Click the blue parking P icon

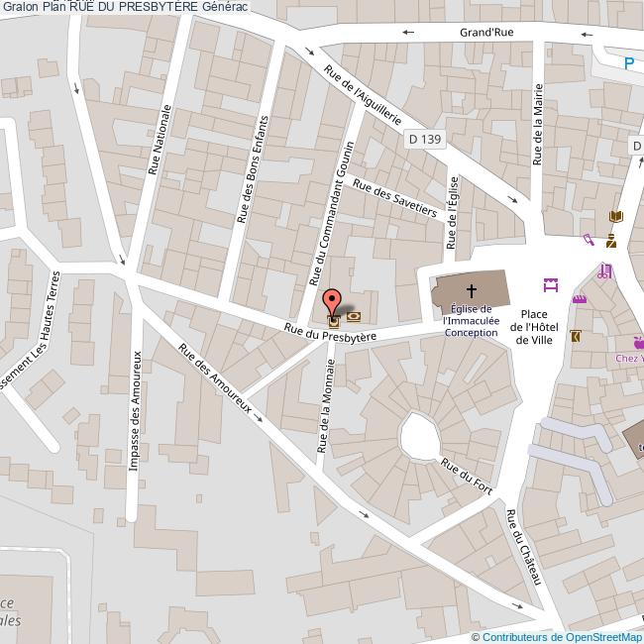coord(628,63)
